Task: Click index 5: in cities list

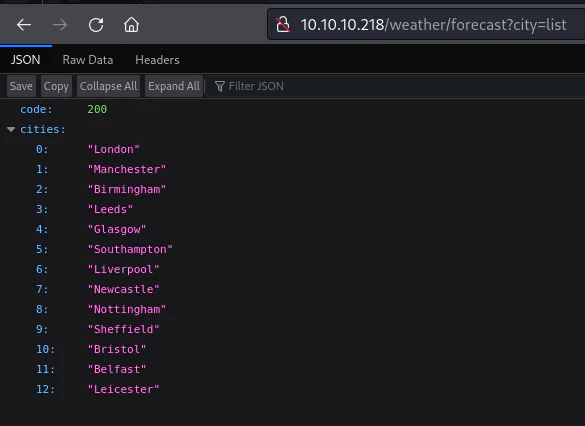Action: [x=42, y=249]
